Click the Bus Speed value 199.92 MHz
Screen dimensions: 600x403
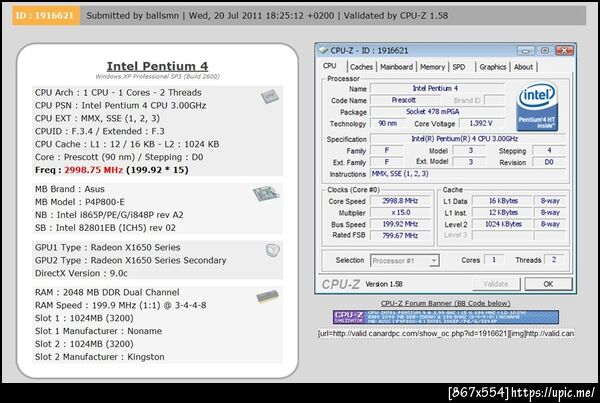(x=400, y=224)
